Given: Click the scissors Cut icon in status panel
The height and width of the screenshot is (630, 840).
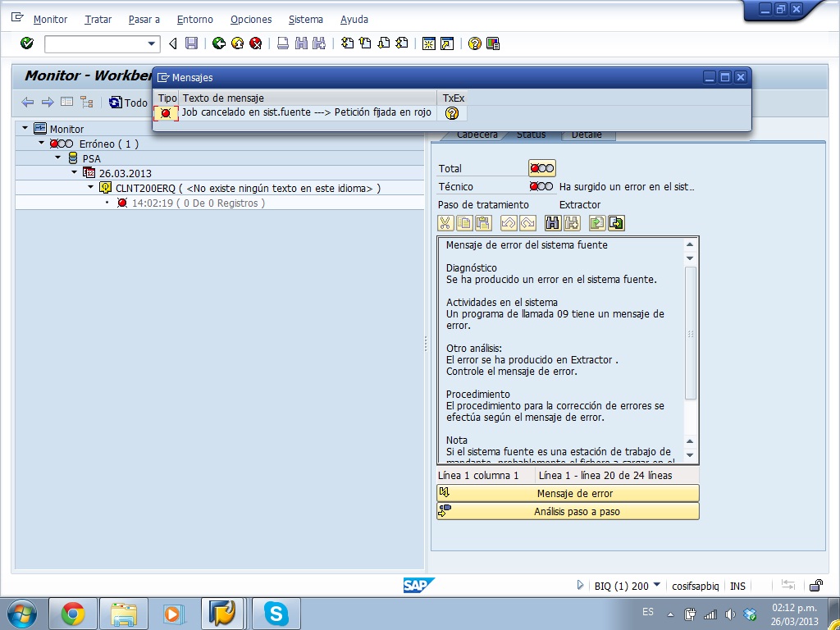Looking at the screenshot, I should point(445,222).
